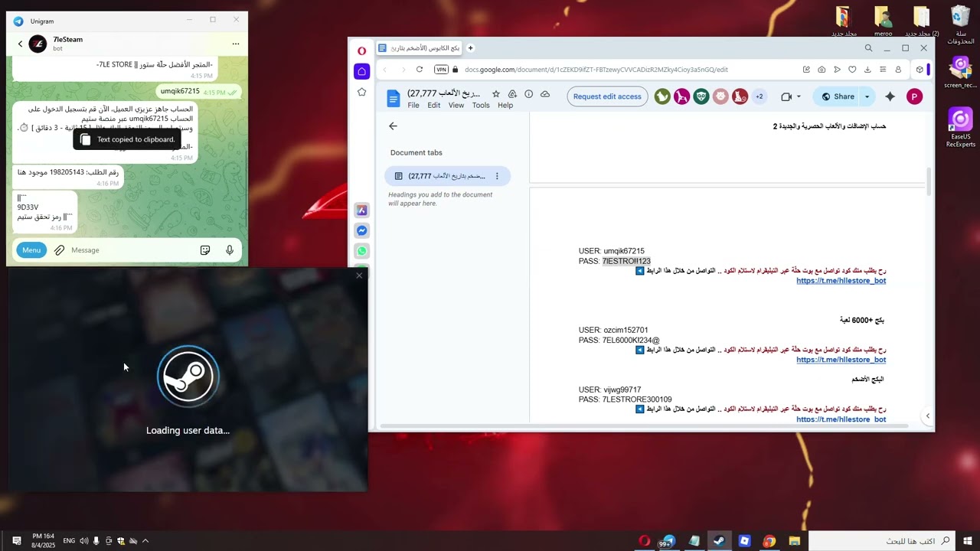980x551 pixels.
Task: Take a snapshot with the camera icon
Action: 822,70
